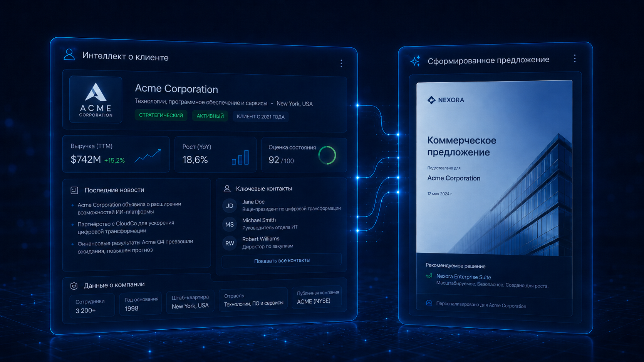Open the news item about CloudCo partnership
Screen dimensions: 644x362
pyautogui.click(x=126, y=227)
